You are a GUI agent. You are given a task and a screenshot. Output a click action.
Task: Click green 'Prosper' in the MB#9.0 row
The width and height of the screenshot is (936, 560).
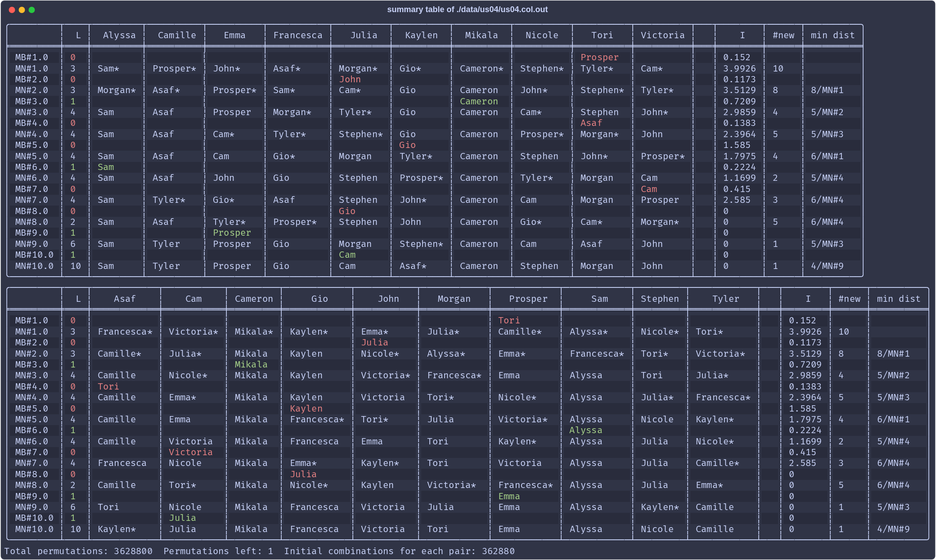[232, 233]
